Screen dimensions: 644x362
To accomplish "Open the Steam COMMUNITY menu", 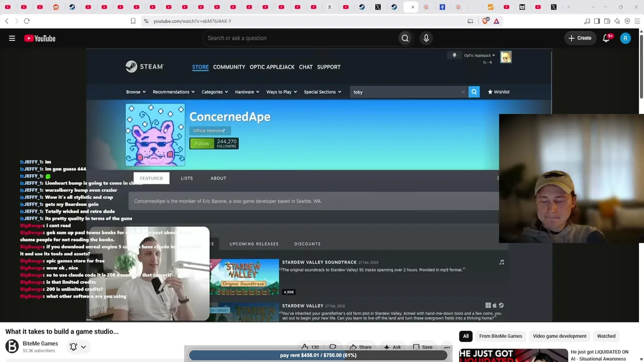I will [x=229, y=67].
